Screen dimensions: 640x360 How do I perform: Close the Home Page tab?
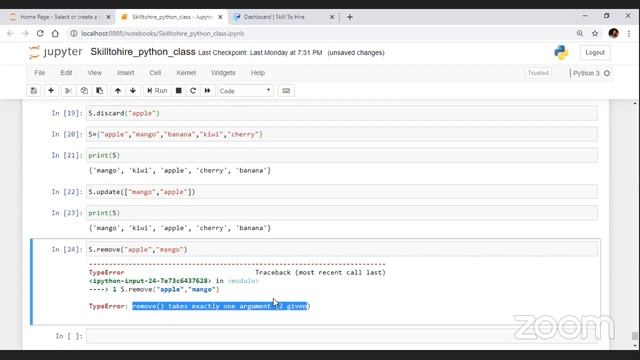[x=109, y=17]
